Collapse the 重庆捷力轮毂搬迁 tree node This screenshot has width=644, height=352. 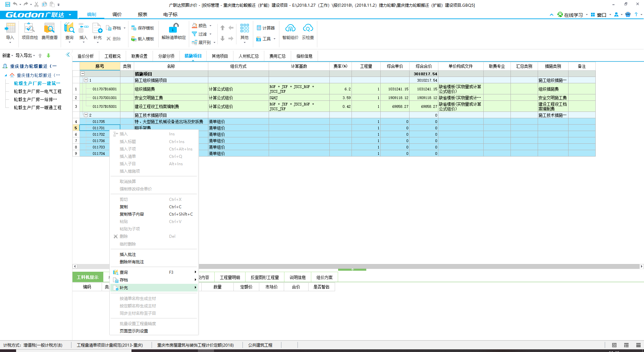pos(6,75)
